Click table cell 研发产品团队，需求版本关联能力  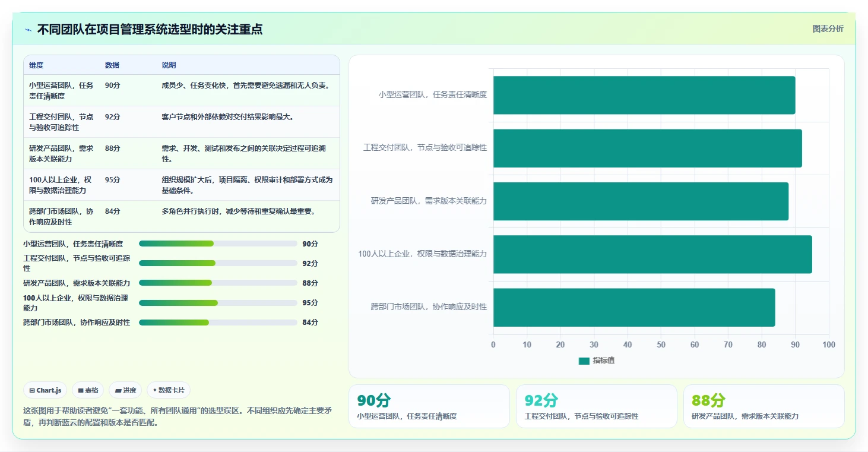pyautogui.click(x=62, y=153)
